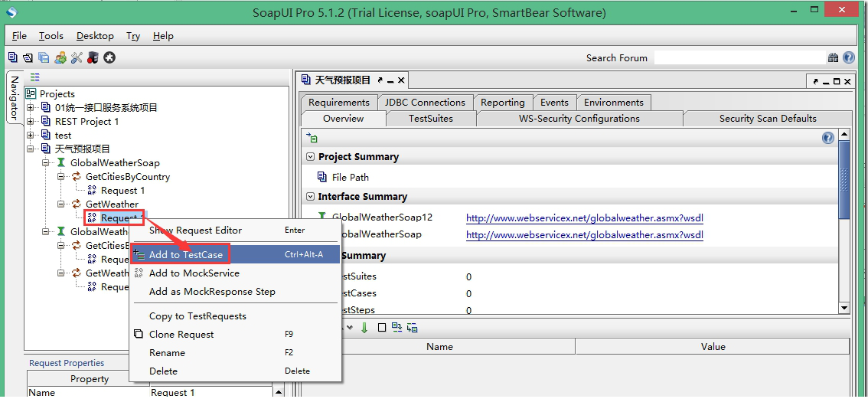Click the detach arrow on the 天气预报项目 tab
Viewport: 868px width, 412px height.
380,80
